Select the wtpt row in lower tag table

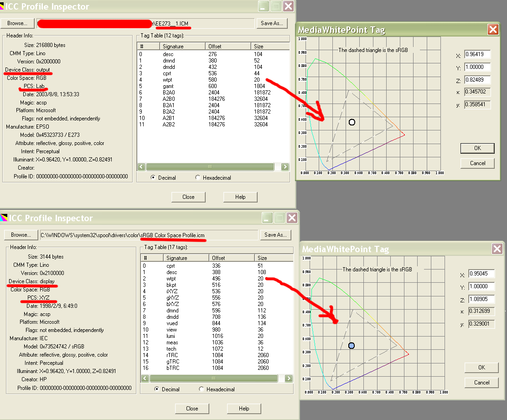click(217, 278)
